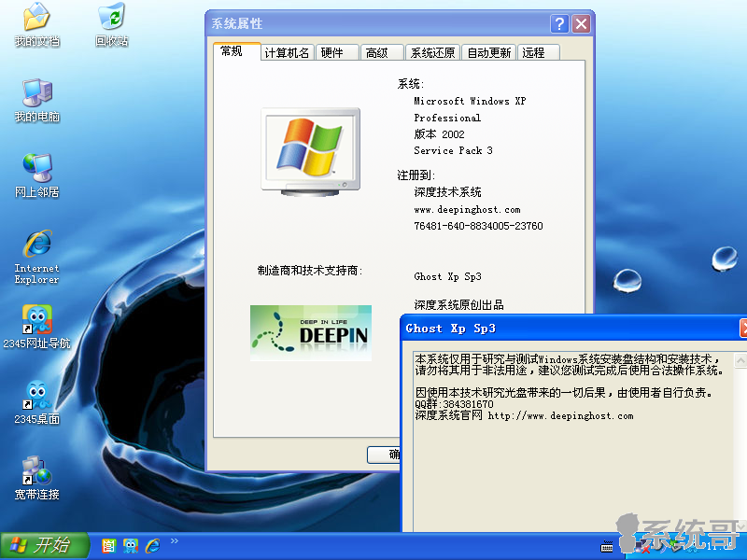Viewport: 747px width, 560px height.
Task: Click the 深度系统原创出品 text
Action: coord(458,305)
